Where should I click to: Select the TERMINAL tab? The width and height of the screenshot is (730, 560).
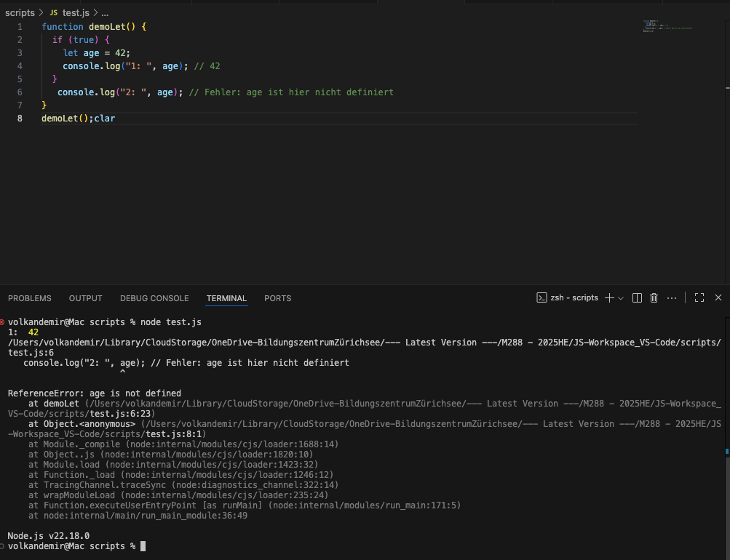pyautogui.click(x=227, y=299)
